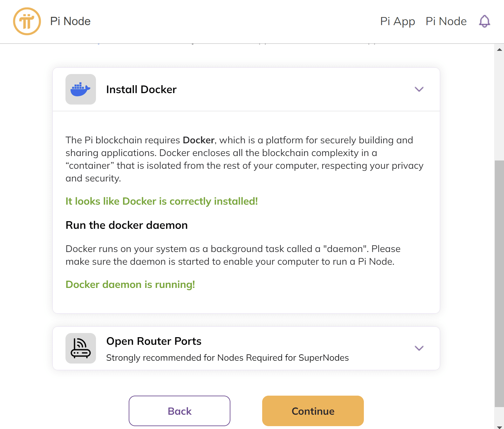Click the Pi Network logo icon
Screen dimensions: 504x429
(x=27, y=21)
